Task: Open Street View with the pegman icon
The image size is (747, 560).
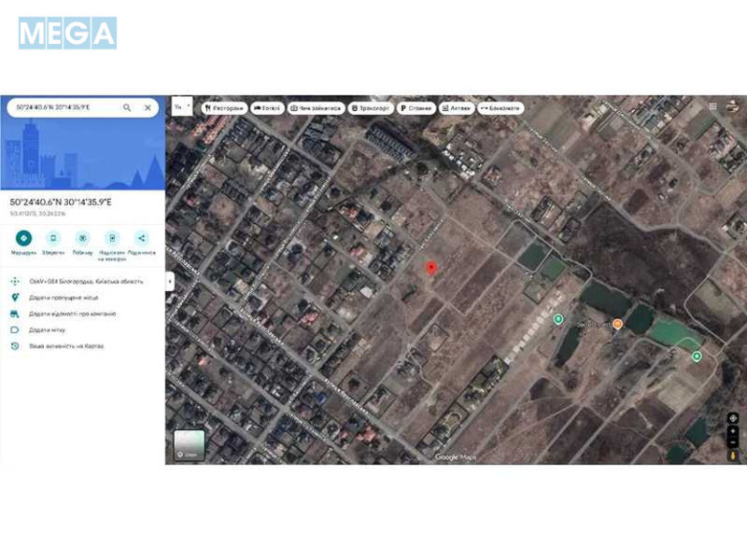Action: click(x=732, y=455)
